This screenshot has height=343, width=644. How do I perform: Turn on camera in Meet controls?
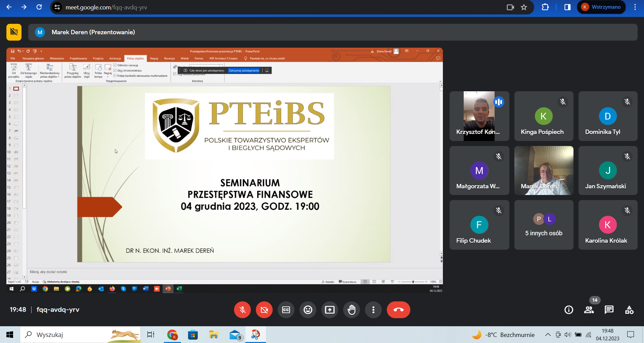point(264,310)
